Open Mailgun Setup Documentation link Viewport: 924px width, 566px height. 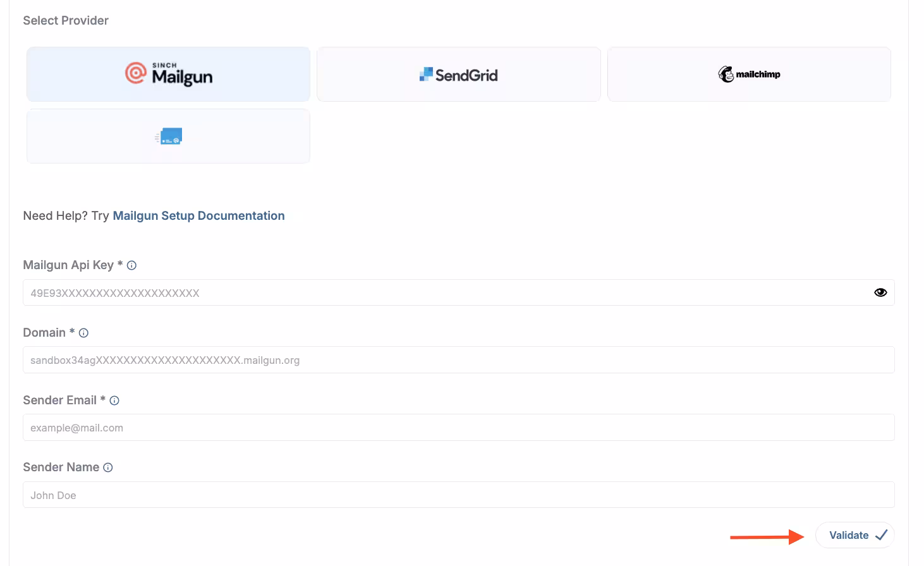tap(198, 216)
